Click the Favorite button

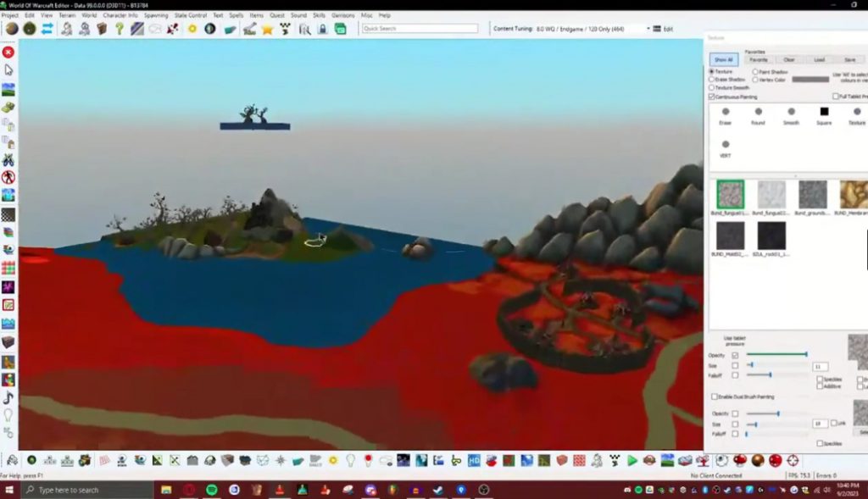759,60
